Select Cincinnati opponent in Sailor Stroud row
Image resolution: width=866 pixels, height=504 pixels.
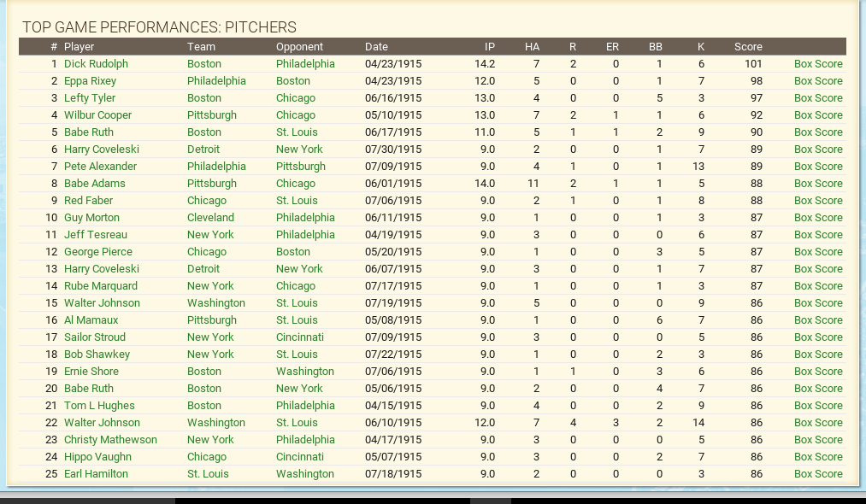[299, 337]
